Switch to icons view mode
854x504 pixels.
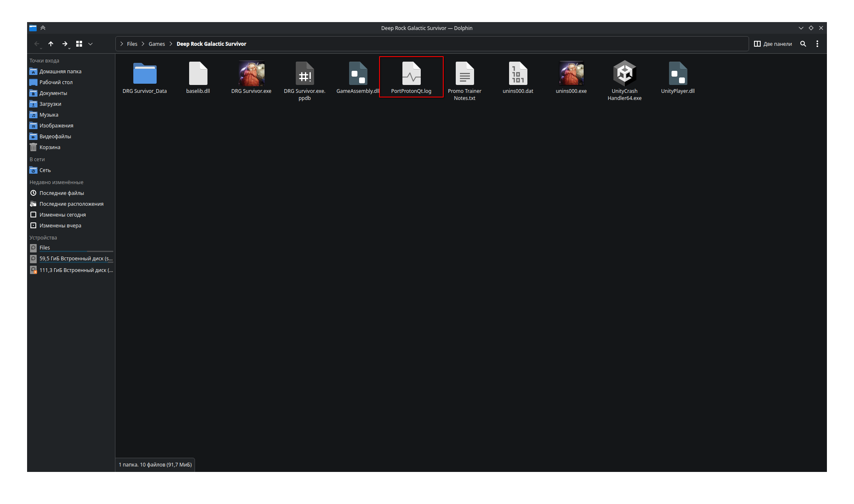tap(79, 44)
